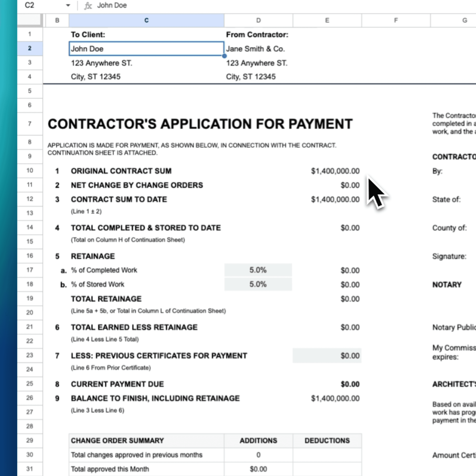Select row 29 header
This screenshot has height=476, width=476.
click(30, 441)
